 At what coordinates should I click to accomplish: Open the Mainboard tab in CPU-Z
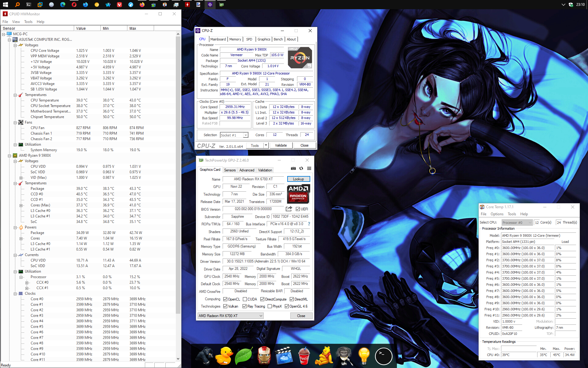pos(218,39)
